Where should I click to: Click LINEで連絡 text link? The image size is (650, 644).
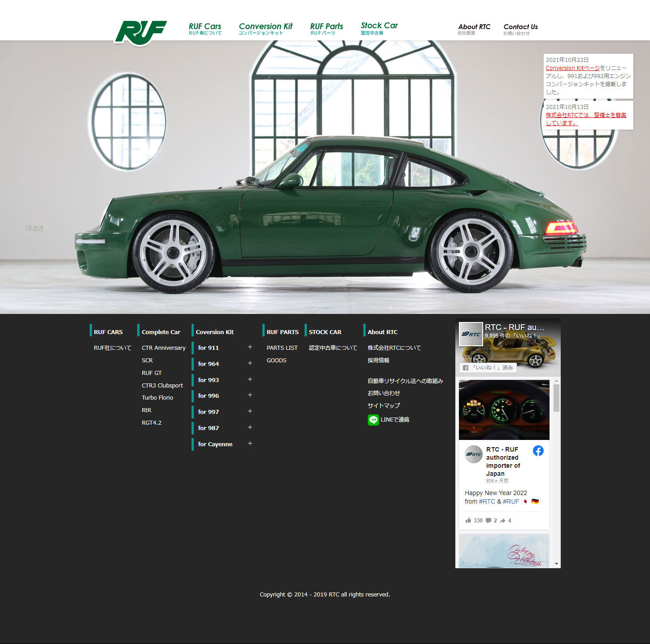pos(395,420)
